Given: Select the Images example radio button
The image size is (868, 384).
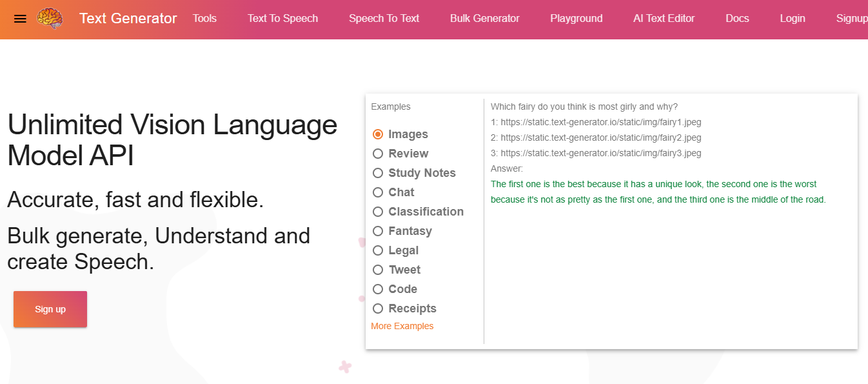Looking at the screenshot, I should pos(378,134).
